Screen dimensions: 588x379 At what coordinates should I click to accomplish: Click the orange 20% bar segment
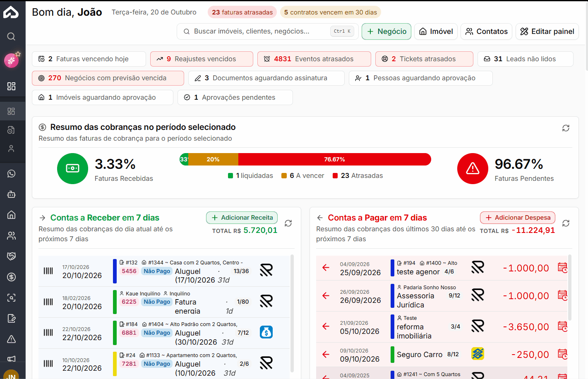[x=214, y=159]
